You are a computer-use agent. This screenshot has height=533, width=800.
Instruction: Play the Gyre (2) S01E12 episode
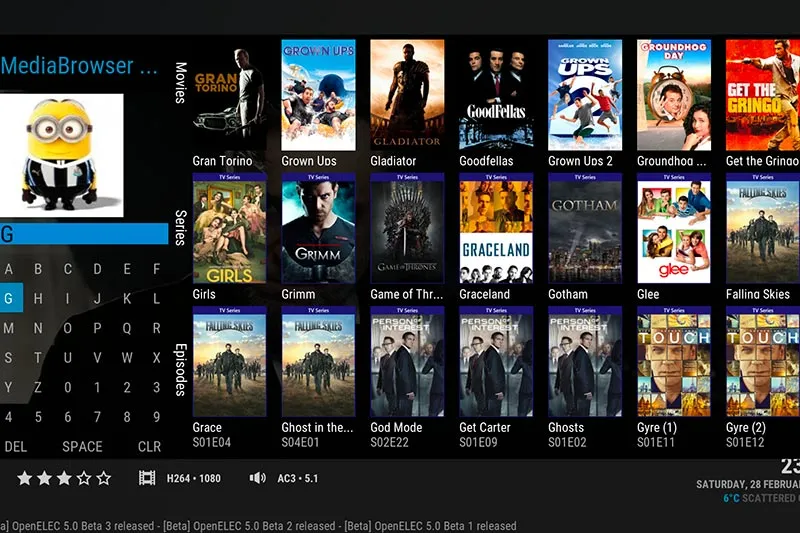coord(763,361)
